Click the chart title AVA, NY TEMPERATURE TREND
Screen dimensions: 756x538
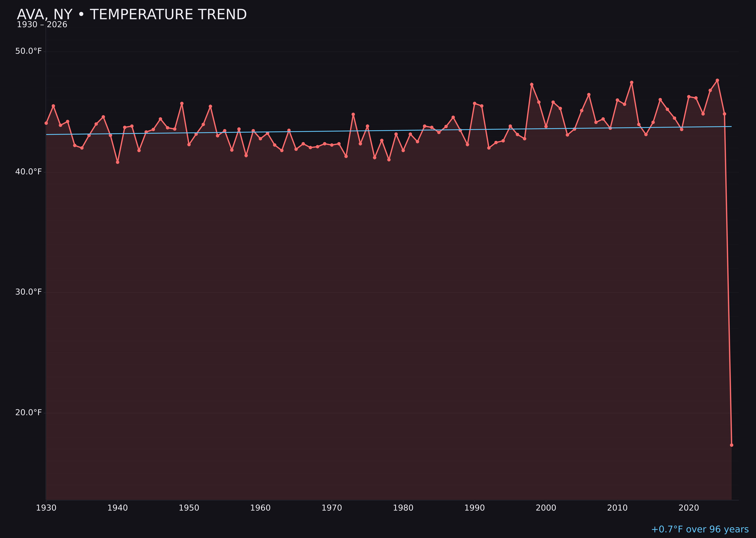(132, 14)
